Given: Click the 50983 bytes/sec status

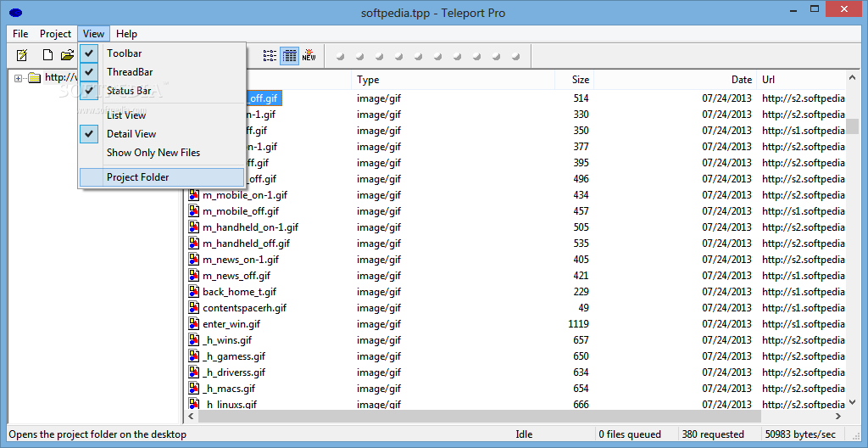Looking at the screenshot, I should 799,434.
